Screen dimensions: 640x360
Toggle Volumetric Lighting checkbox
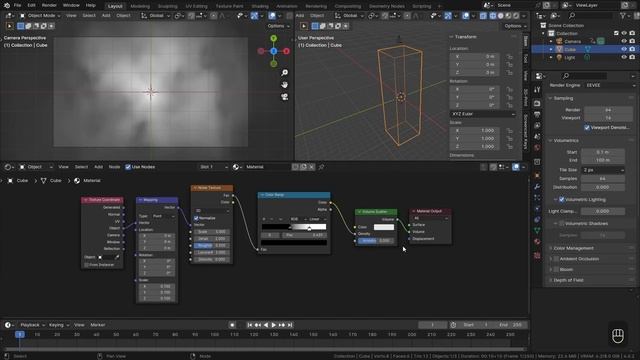coord(562,200)
